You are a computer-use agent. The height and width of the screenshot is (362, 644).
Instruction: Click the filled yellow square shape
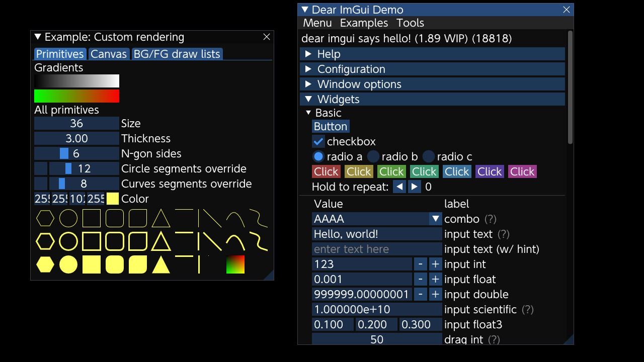pos(92,264)
